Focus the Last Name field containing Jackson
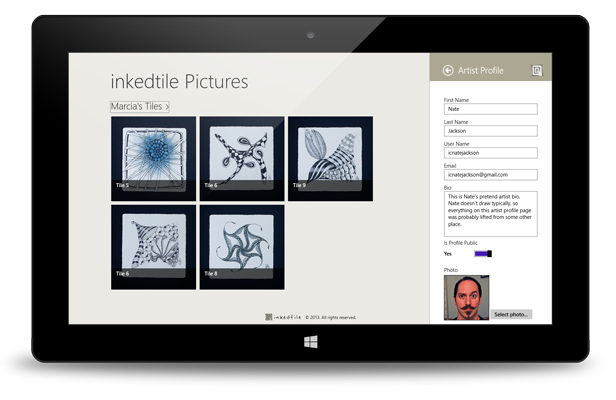The image size is (616, 400). click(x=491, y=131)
